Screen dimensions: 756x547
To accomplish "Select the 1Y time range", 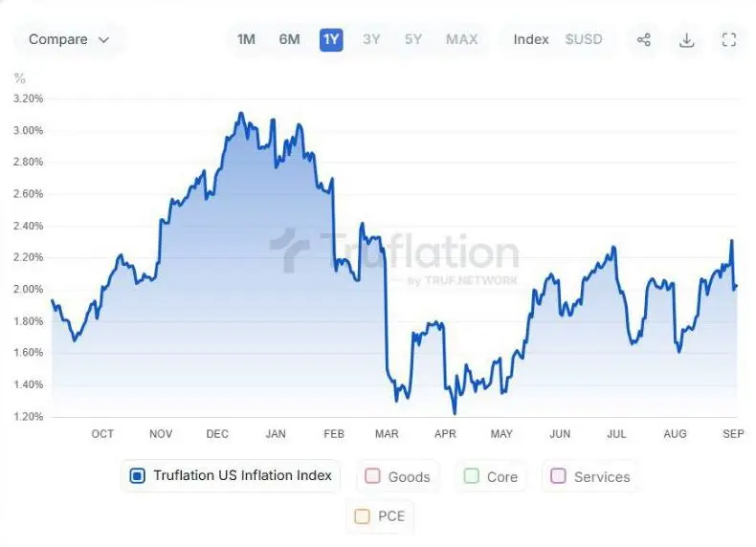I will coord(331,39).
